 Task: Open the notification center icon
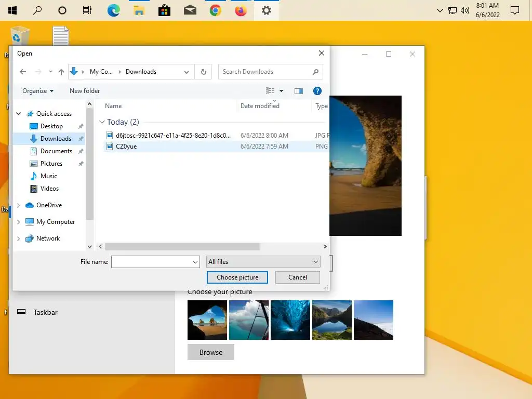tap(515, 10)
